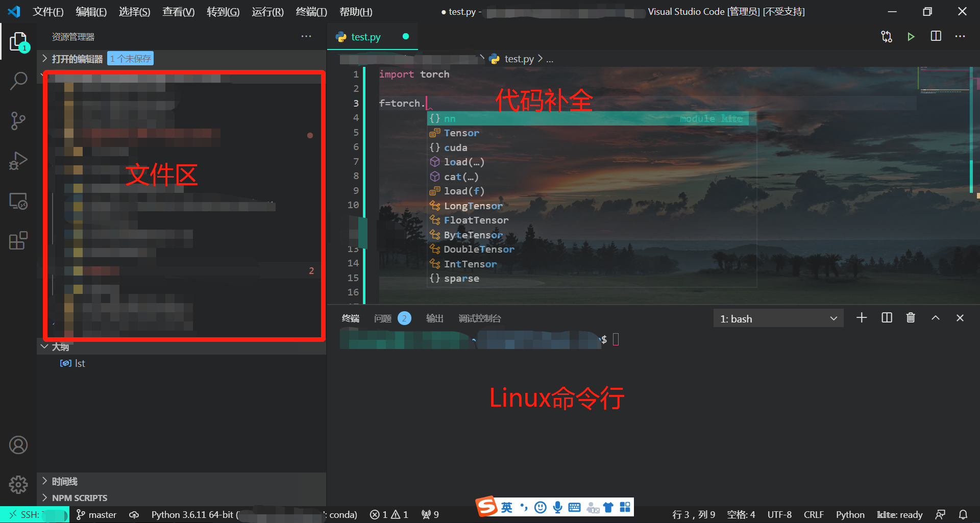Click the errors and warnings indicator
The height and width of the screenshot is (523, 980).
point(389,515)
